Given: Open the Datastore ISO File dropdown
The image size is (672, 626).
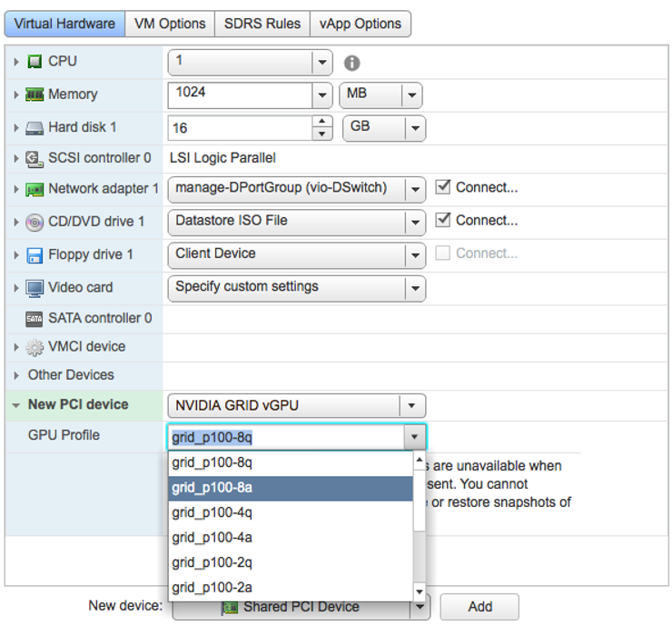Looking at the screenshot, I should point(415,222).
